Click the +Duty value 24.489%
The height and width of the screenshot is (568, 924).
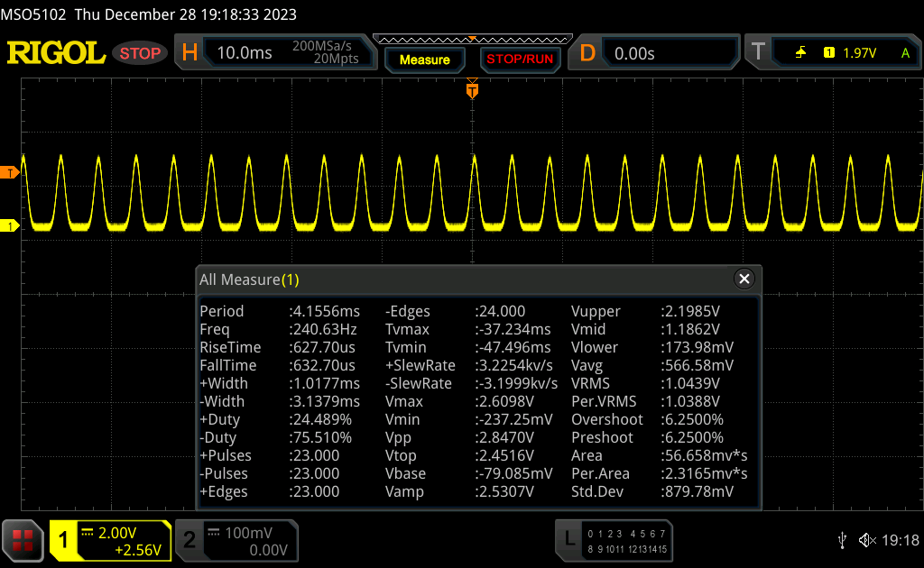[x=320, y=419]
